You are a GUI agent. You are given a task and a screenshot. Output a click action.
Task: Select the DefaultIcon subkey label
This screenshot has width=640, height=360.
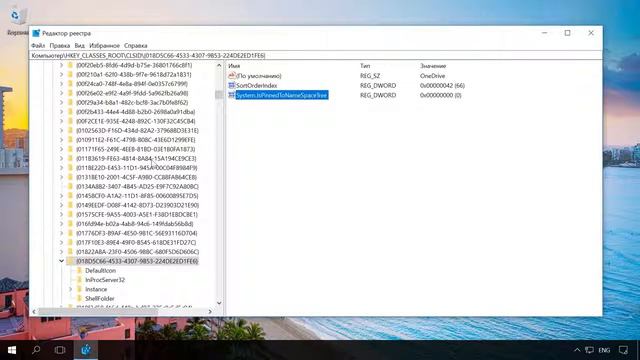100,271
